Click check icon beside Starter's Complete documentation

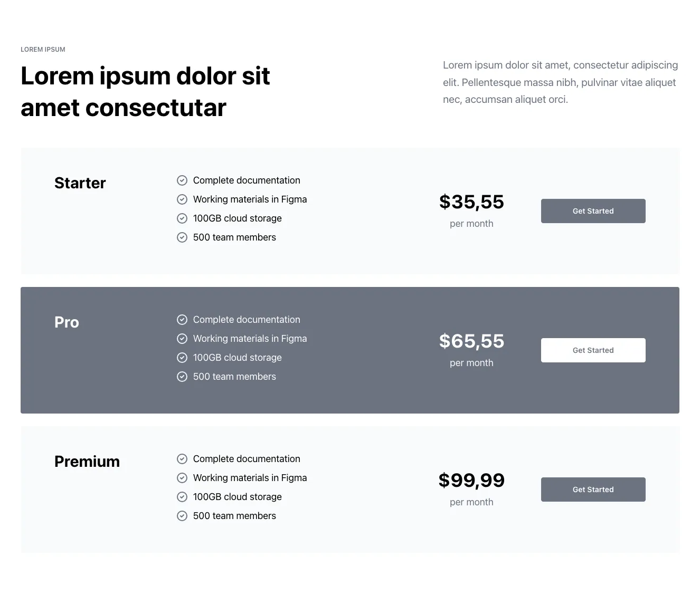182,180
